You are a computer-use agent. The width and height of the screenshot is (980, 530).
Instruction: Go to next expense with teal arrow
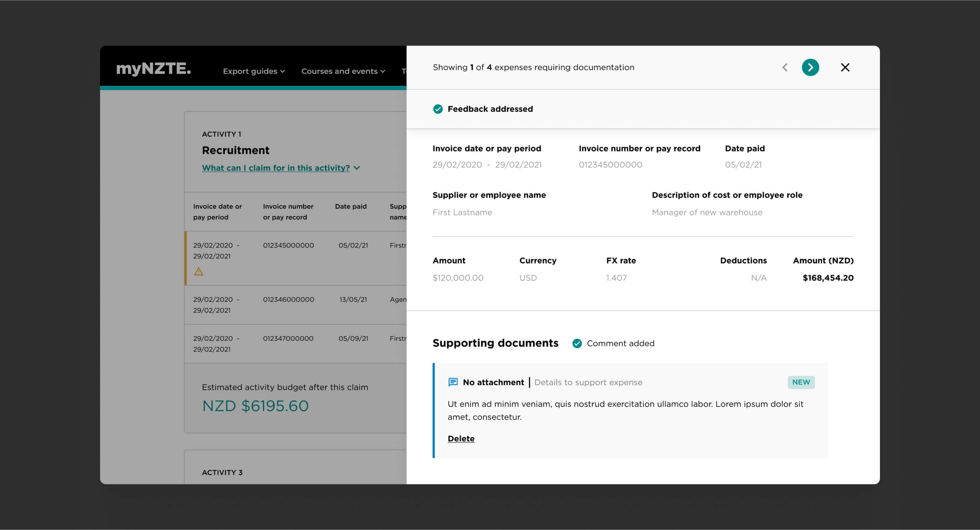coord(810,67)
